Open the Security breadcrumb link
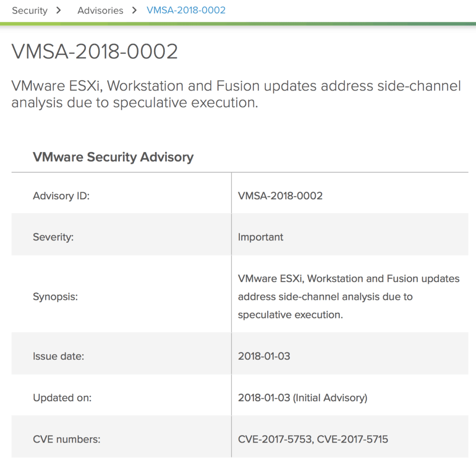Screen dimensions: 476x476 point(29,10)
